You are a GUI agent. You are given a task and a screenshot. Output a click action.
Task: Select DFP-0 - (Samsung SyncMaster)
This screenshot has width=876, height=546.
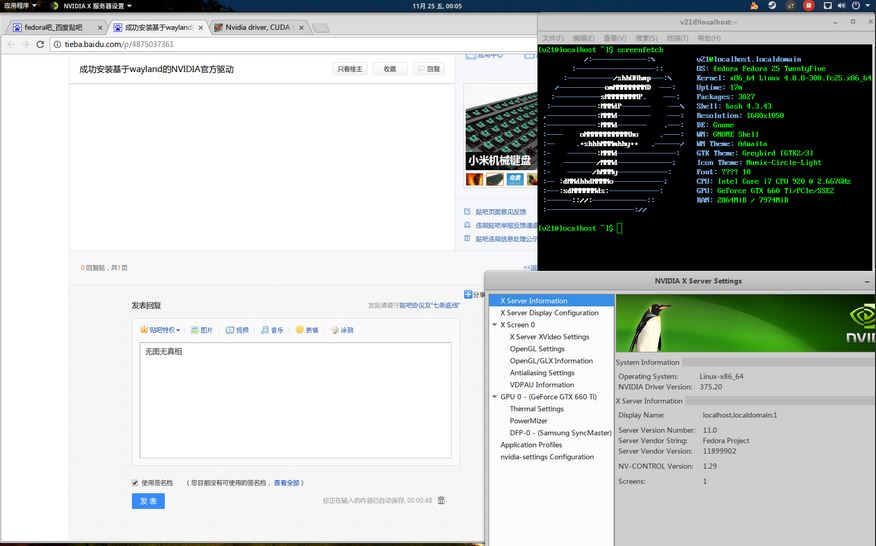click(x=560, y=433)
